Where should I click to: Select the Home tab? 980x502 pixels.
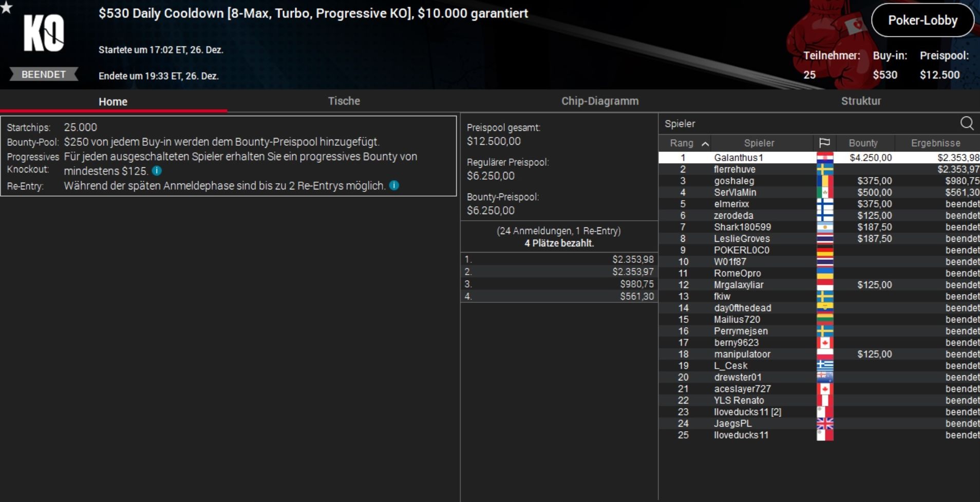click(113, 102)
